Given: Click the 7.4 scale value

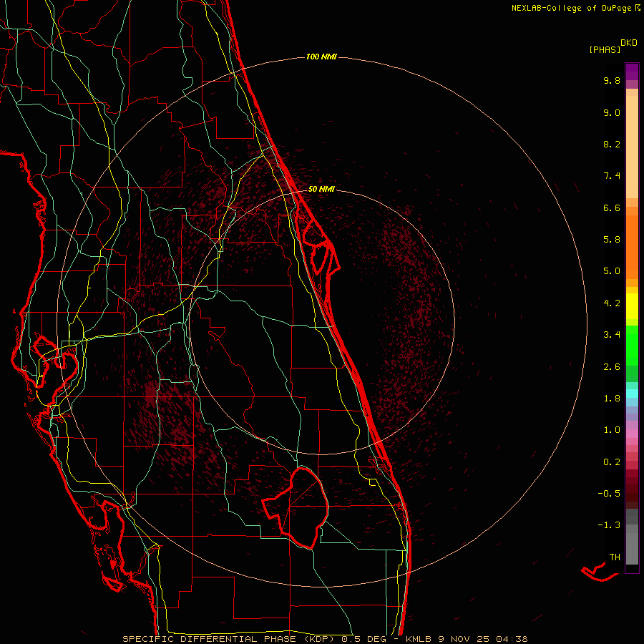Looking at the screenshot, I should click(612, 176).
